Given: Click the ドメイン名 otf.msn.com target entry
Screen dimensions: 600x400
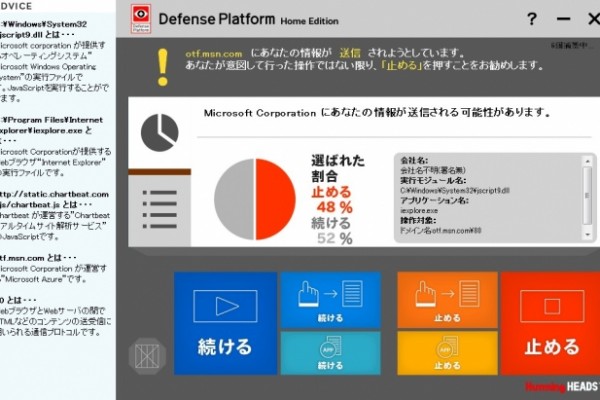Looking at the screenshot, I should (440, 230).
